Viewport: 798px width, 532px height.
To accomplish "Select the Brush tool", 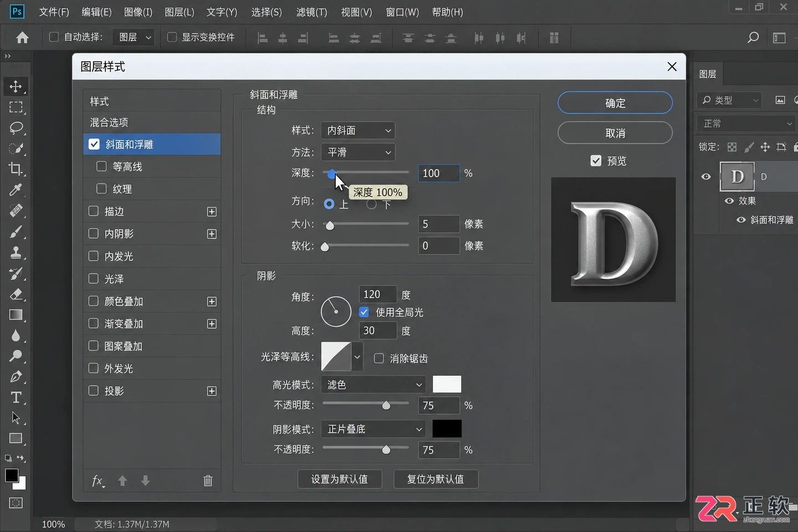I will [16, 232].
